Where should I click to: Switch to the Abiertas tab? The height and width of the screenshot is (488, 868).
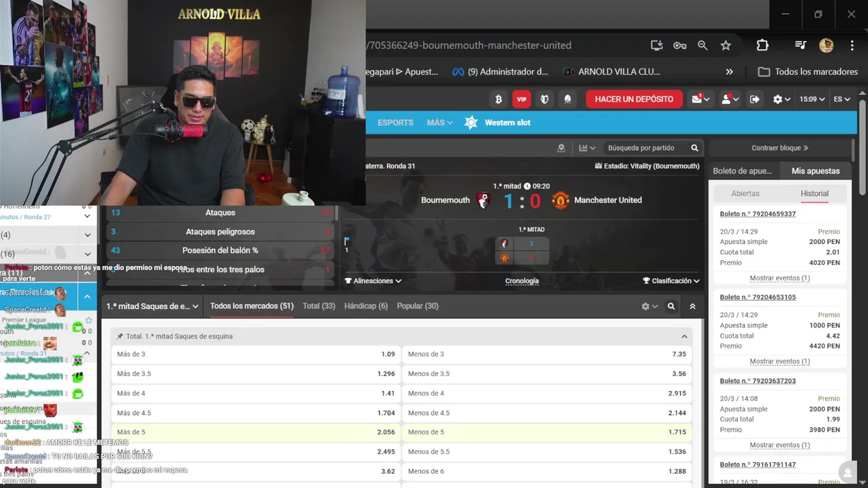(x=745, y=193)
